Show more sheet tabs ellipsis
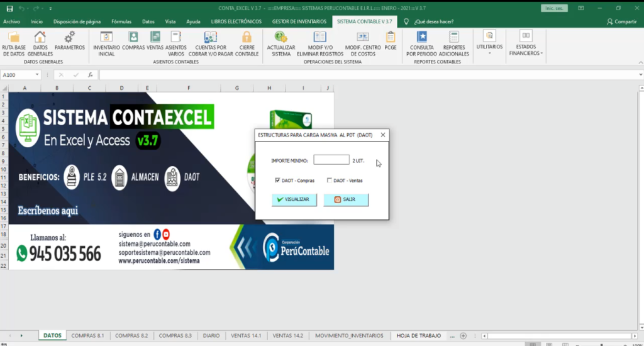This screenshot has height=346, width=644. (x=452, y=336)
